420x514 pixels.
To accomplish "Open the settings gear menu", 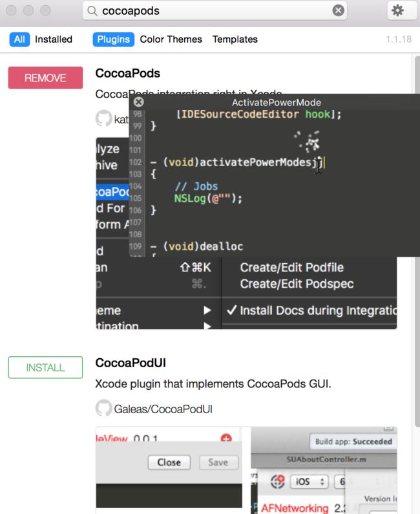I will tap(398, 10).
